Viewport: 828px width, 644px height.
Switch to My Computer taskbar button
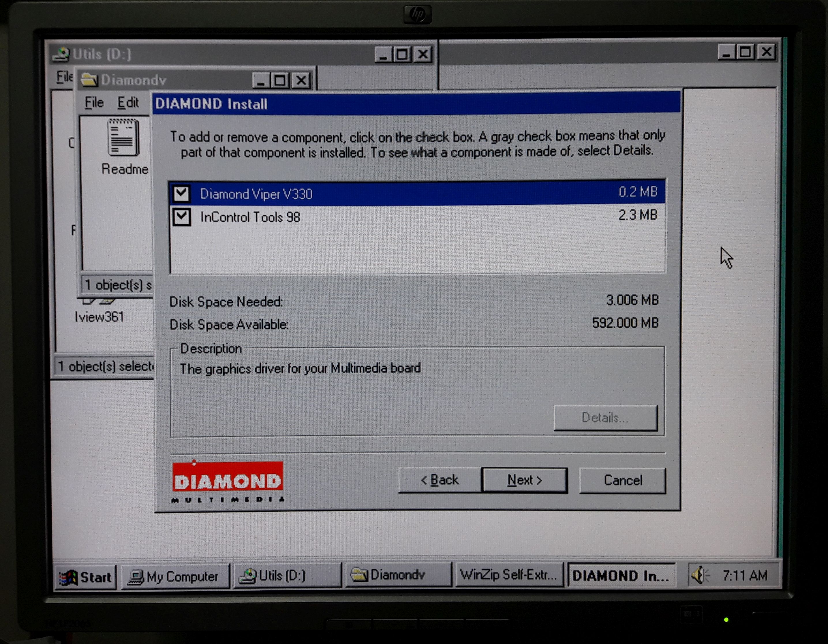click(176, 577)
